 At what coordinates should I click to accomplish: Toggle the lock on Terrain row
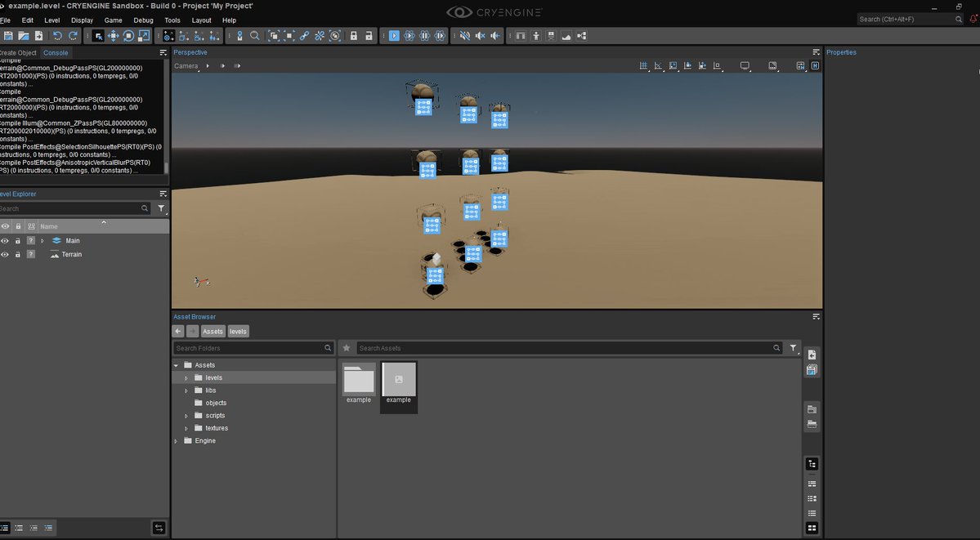[x=17, y=255]
